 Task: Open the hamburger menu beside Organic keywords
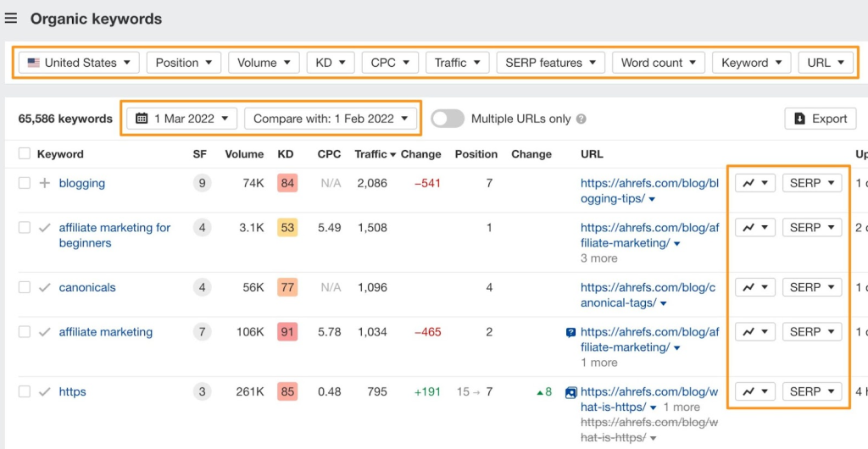click(11, 19)
